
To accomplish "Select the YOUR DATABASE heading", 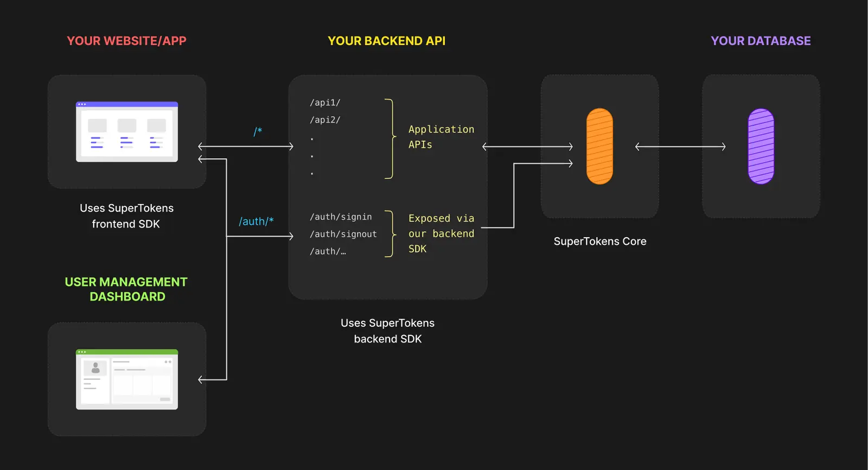I will [x=761, y=41].
